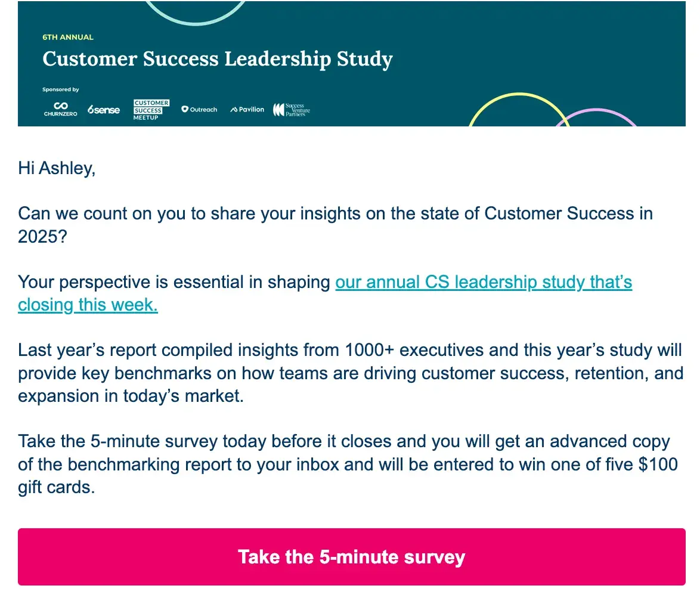Click the closing this week link text
This screenshot has width=700, height=601.
coord(87,305)
